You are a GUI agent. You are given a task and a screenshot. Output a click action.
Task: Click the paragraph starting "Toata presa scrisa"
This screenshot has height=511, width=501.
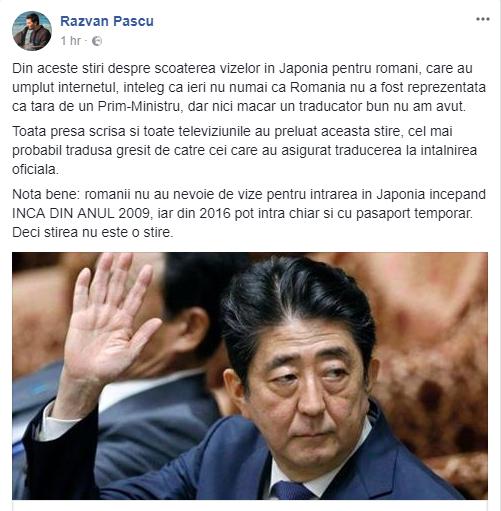[x=244, y=150]
